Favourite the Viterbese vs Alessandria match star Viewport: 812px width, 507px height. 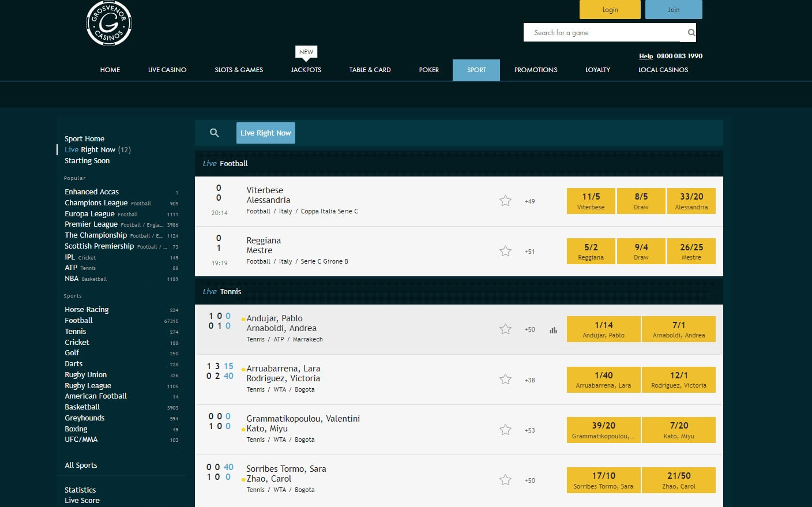coord(506,201)
